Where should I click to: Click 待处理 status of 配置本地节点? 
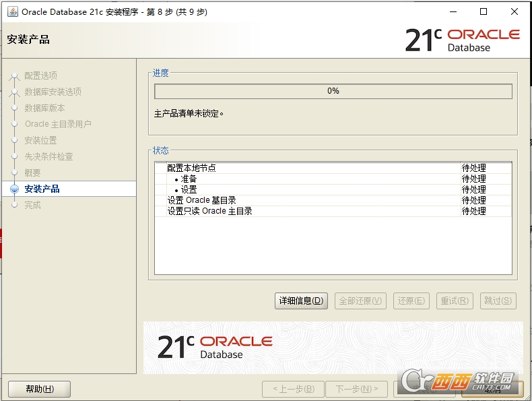473,168
